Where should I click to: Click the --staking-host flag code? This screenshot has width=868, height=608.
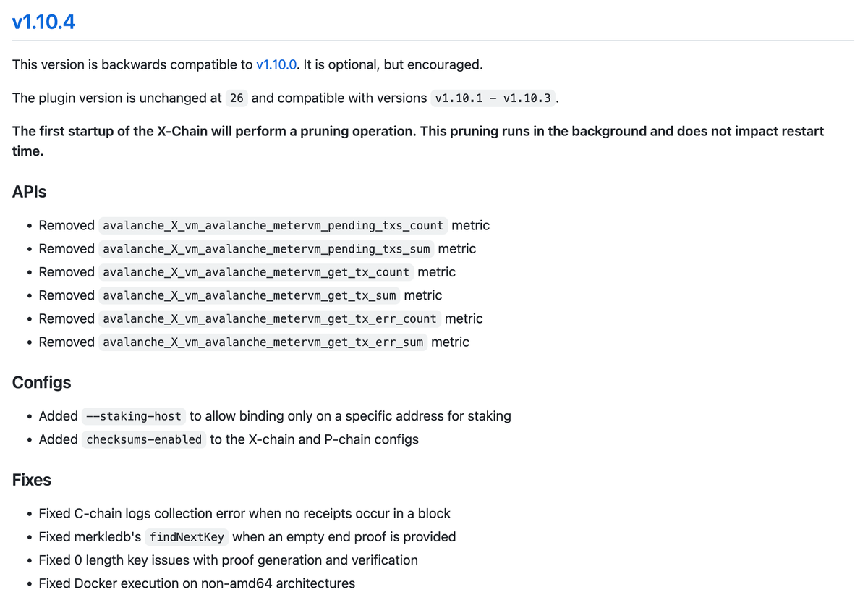pyautogui.click(x=133, y=416)
